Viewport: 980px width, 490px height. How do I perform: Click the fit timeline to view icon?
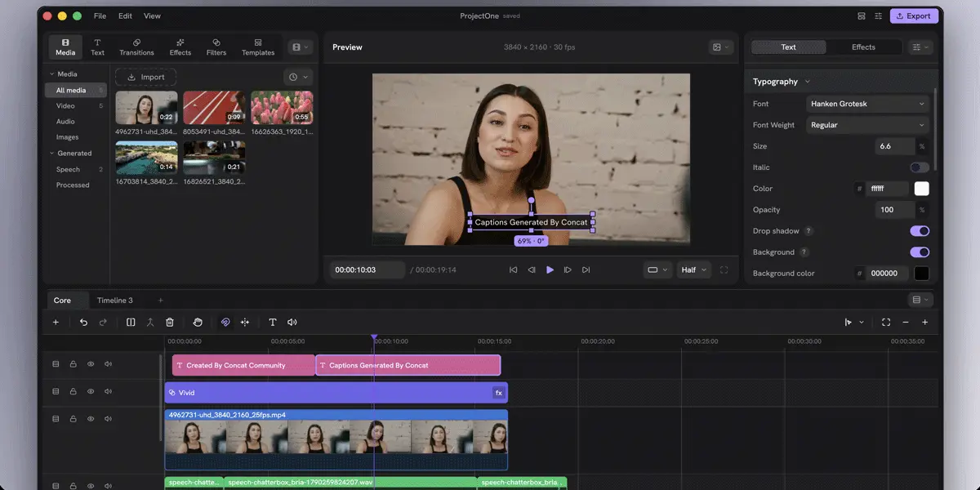(886, 323)
